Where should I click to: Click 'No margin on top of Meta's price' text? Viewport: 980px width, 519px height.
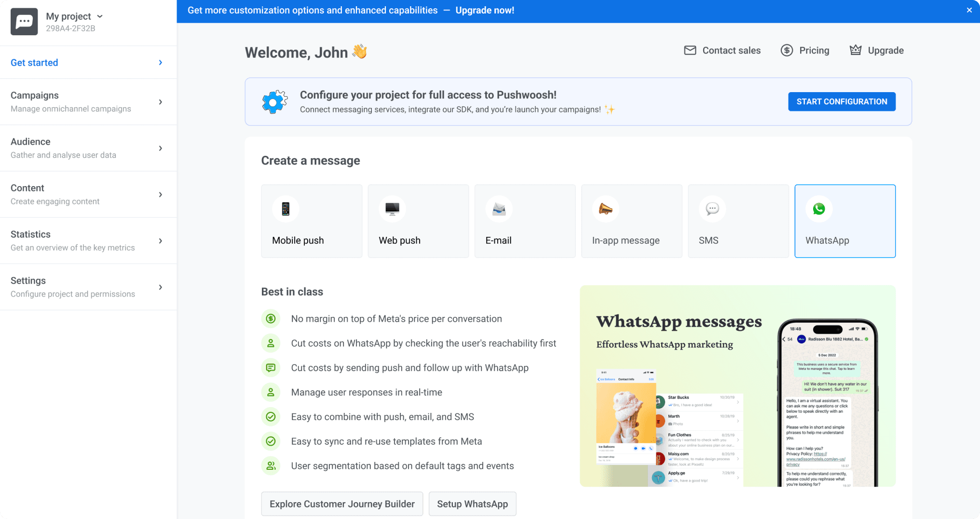point(396,319)
